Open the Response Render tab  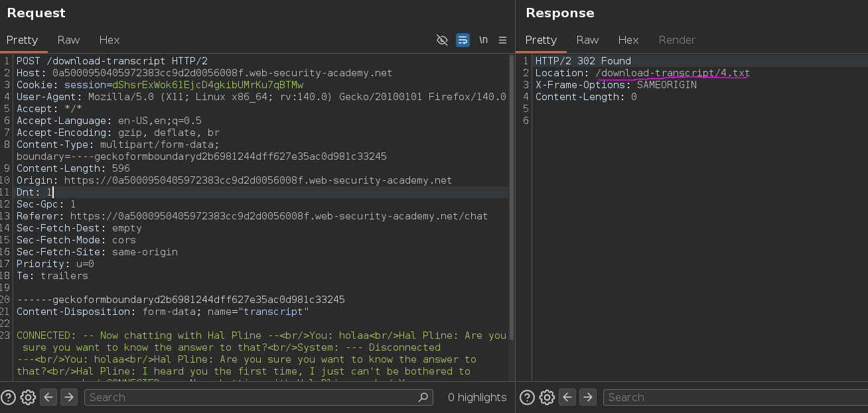[x=677, y=40]
